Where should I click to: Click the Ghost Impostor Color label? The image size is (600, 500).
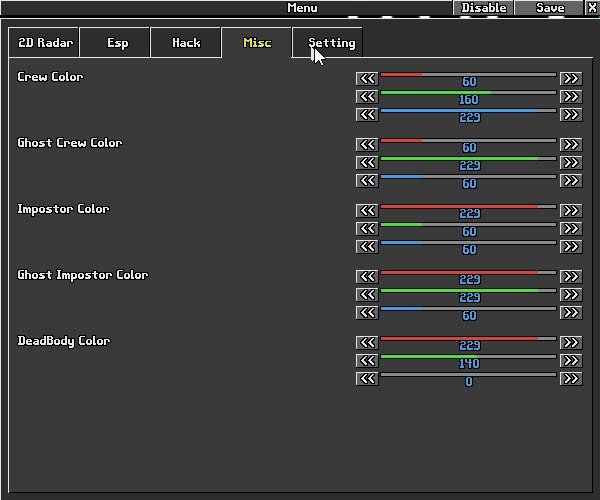click(83, 275)
